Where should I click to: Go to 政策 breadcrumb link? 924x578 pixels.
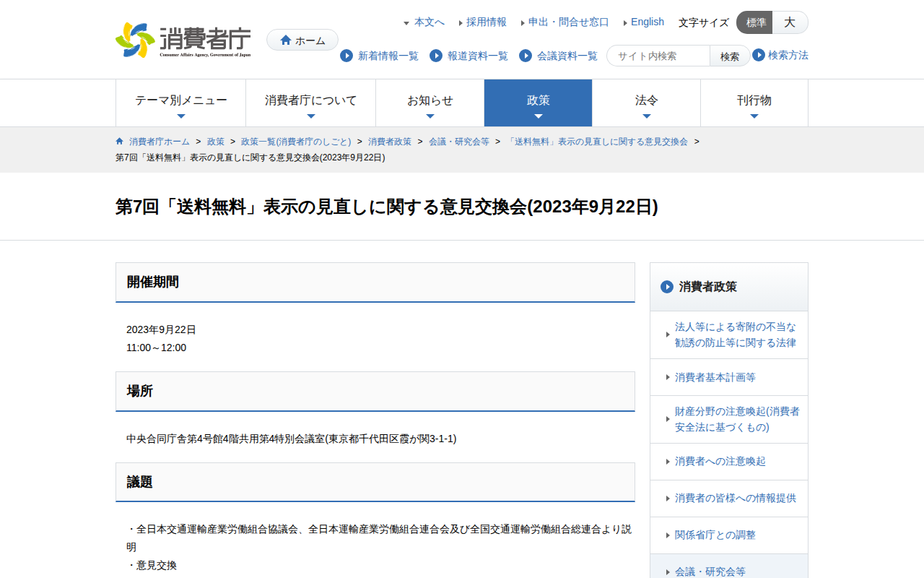216,142
